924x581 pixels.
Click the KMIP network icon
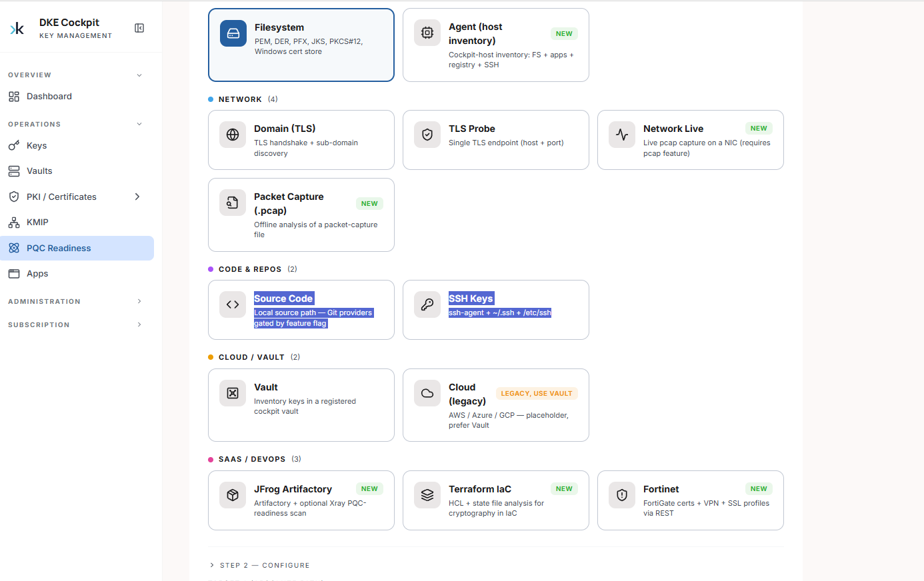click(14, 223)
